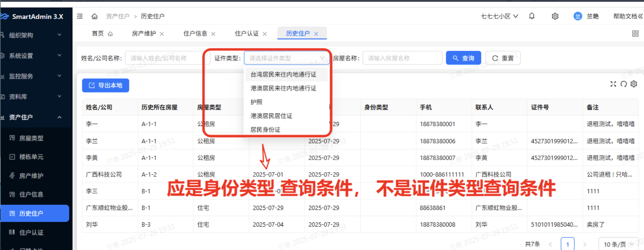Close the 住户认证 tab

pos(265,34)
